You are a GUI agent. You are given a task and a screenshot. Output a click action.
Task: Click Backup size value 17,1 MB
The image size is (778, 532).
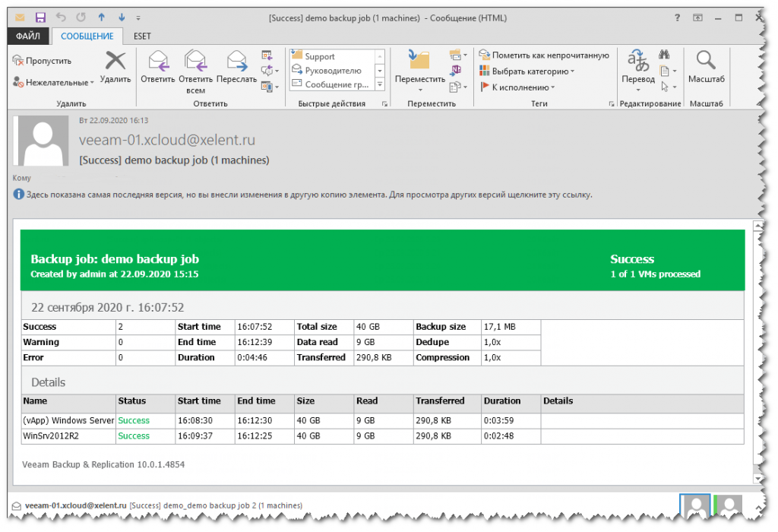(500, 327)
